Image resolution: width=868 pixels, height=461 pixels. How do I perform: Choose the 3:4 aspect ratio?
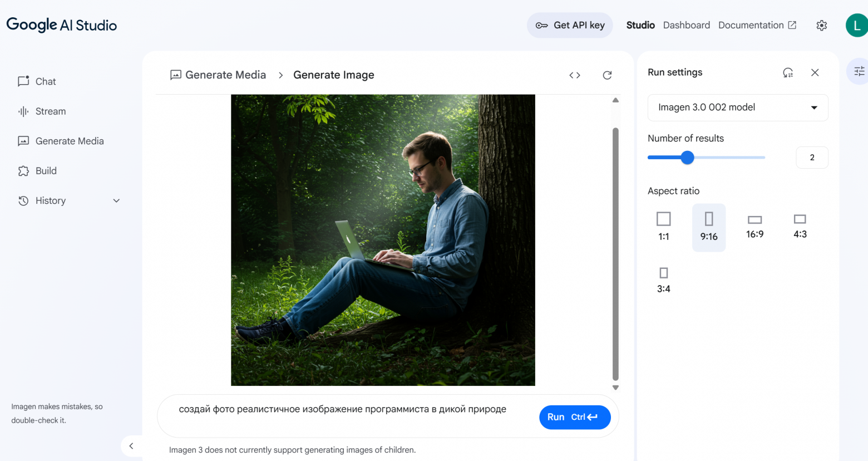663,278
